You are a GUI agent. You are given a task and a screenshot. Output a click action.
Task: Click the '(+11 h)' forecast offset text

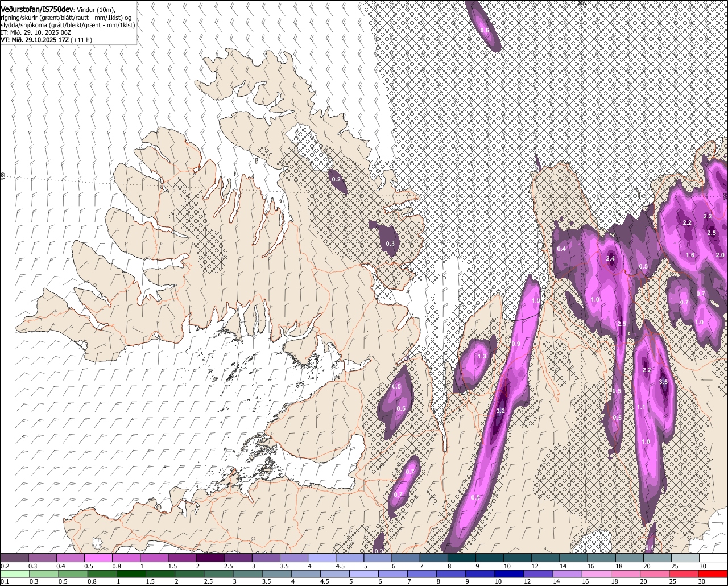[82, 40]
